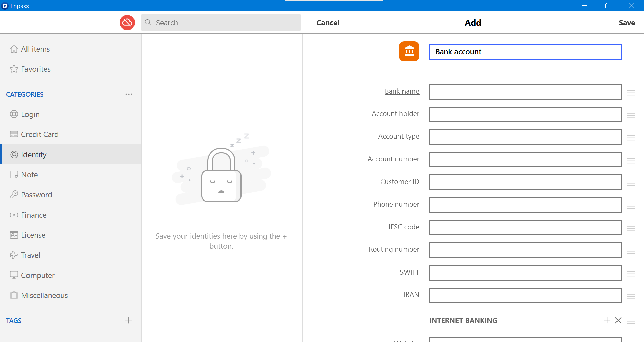Click the orange bank item icon
The image size is (644, 342).
[x=409, y=51]
